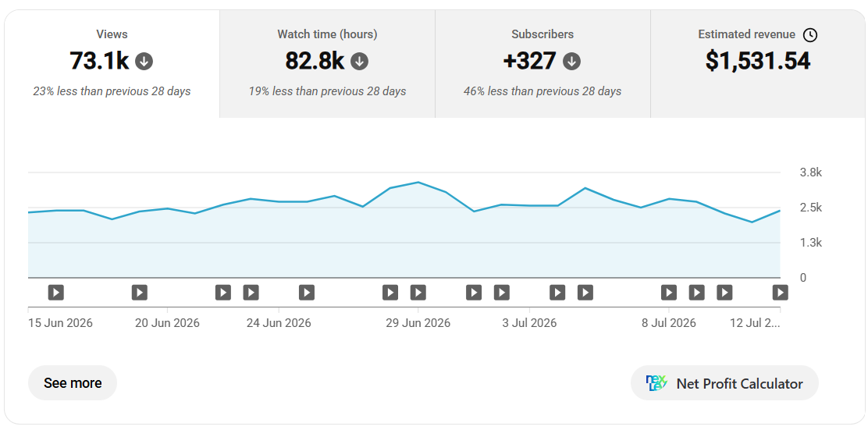The height and width of the screenshot is (430, 868).
Task: Open the Net Profit Calculator
Action: 724,383
